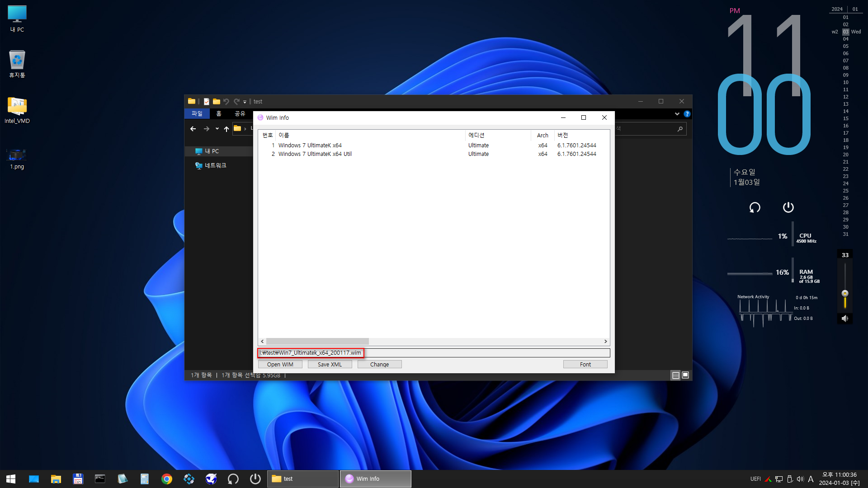Open the 내 PC desktop icon
This screenshot has height=488, width=868.
(x=17, y=19)
